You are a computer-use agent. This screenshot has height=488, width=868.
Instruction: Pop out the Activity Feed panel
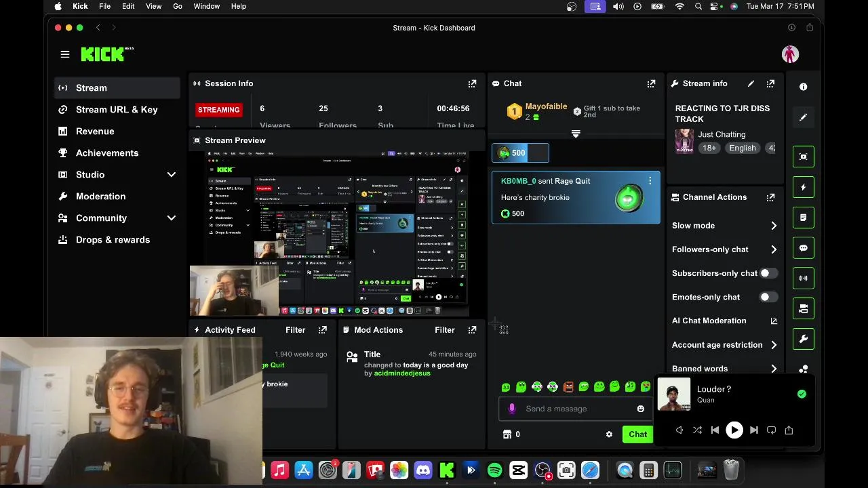pos(323,330)
